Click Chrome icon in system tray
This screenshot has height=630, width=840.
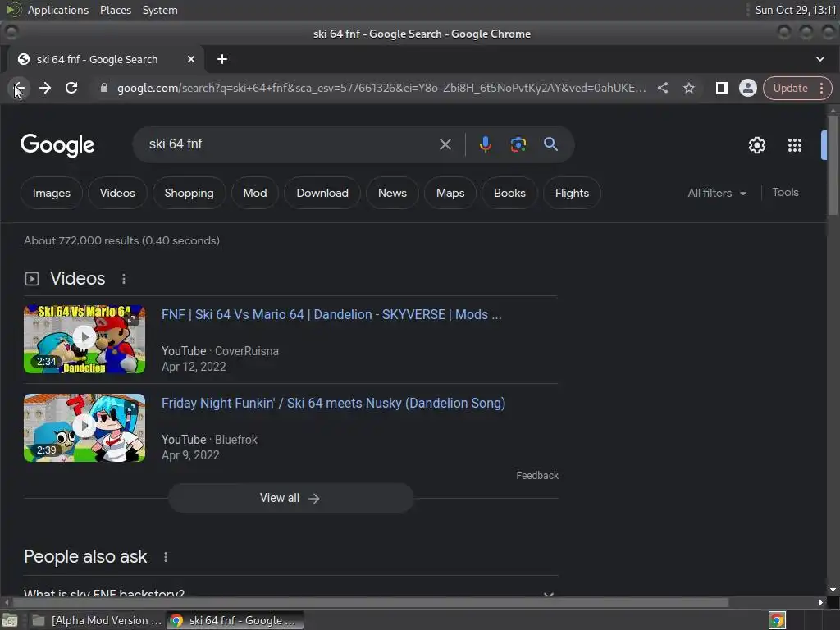point(778,620)
